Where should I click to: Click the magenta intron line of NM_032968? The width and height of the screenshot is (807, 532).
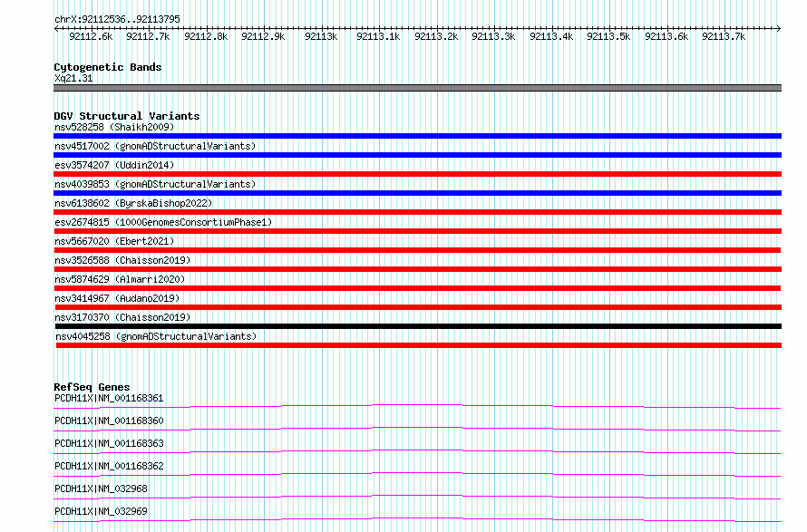[x=417, y=496]
